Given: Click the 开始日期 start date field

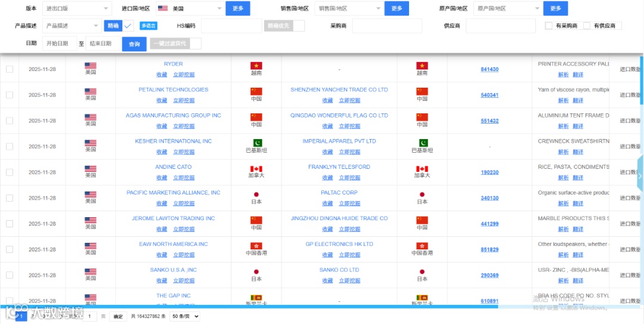Looking at the screenshot, I should pyautogui.click(x=60, y=44).
